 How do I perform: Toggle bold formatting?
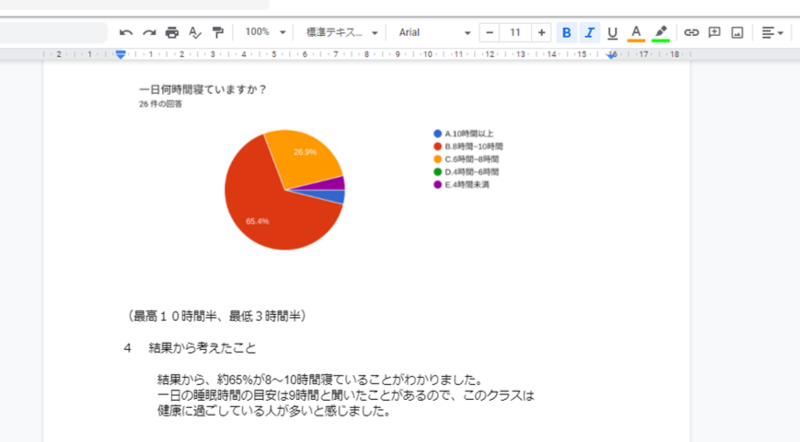click(x=566, y=33)
